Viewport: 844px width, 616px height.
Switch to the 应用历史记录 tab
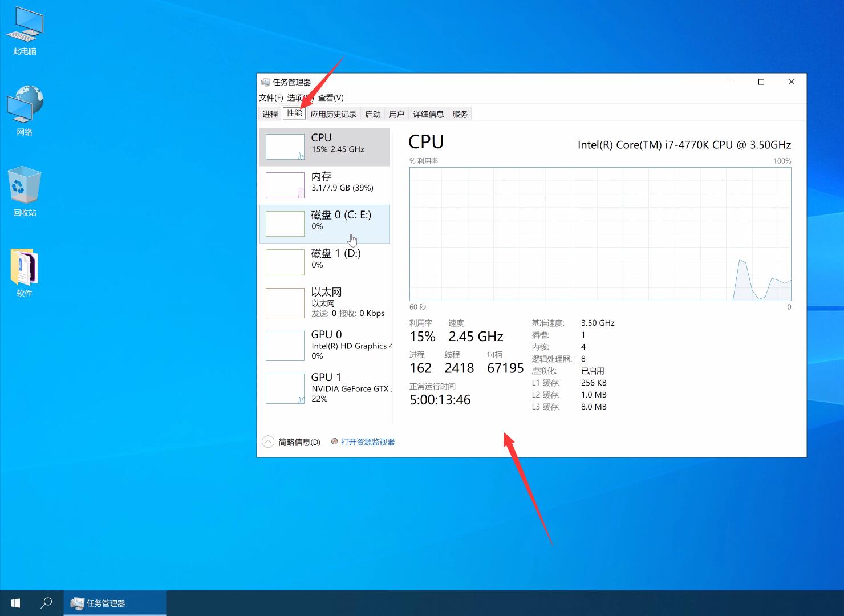point(334,114)
